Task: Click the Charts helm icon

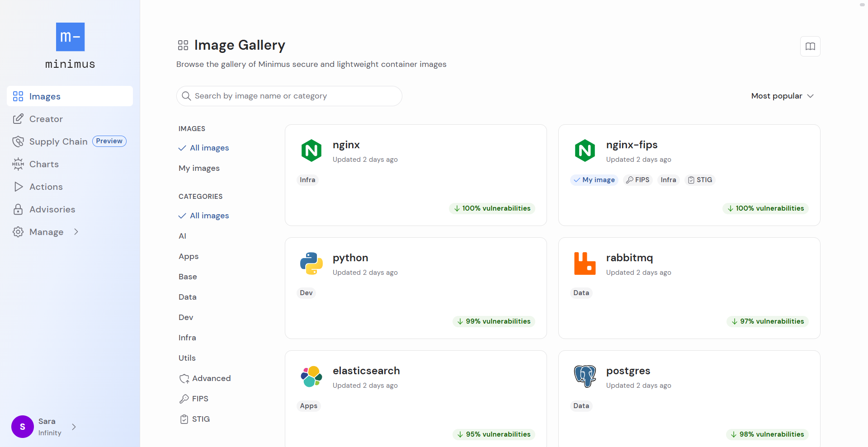Action: [x=18, y=164]
